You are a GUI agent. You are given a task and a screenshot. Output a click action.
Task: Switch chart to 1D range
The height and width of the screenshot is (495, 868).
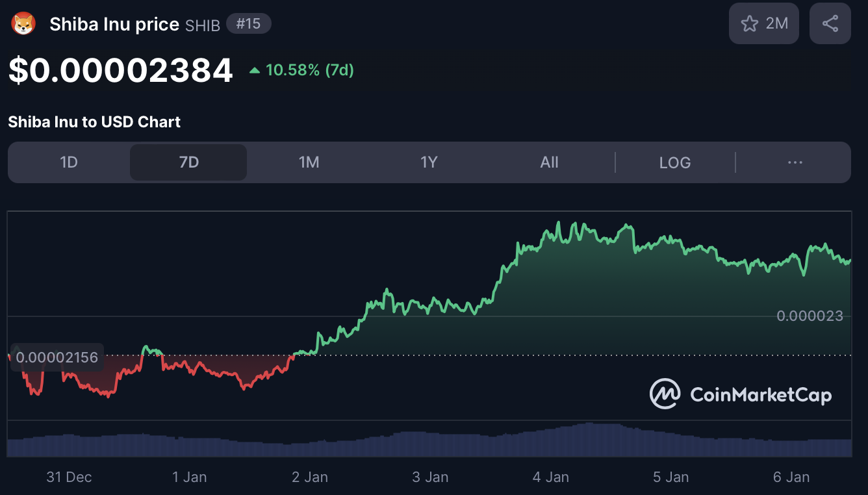point(69,162)
